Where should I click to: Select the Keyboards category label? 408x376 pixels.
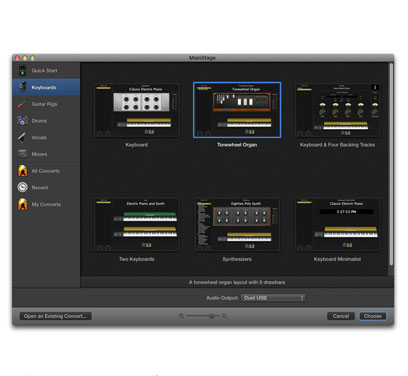(44, 87)
